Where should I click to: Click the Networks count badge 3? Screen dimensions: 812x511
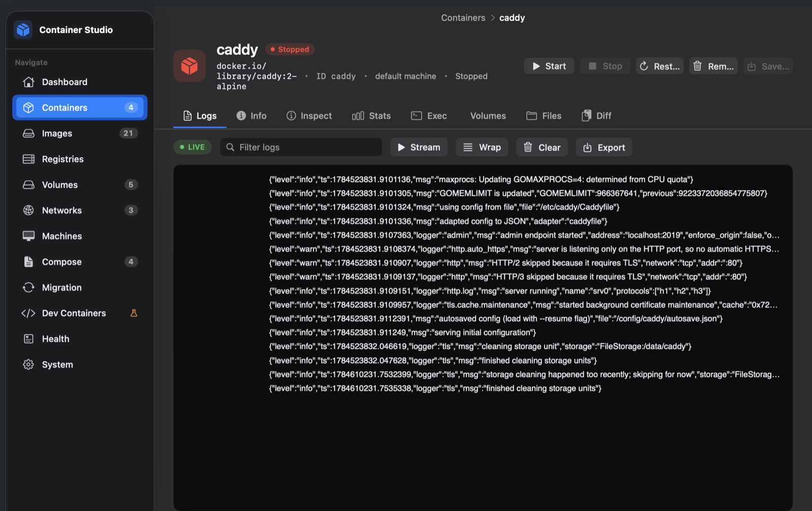coord(131,210)
